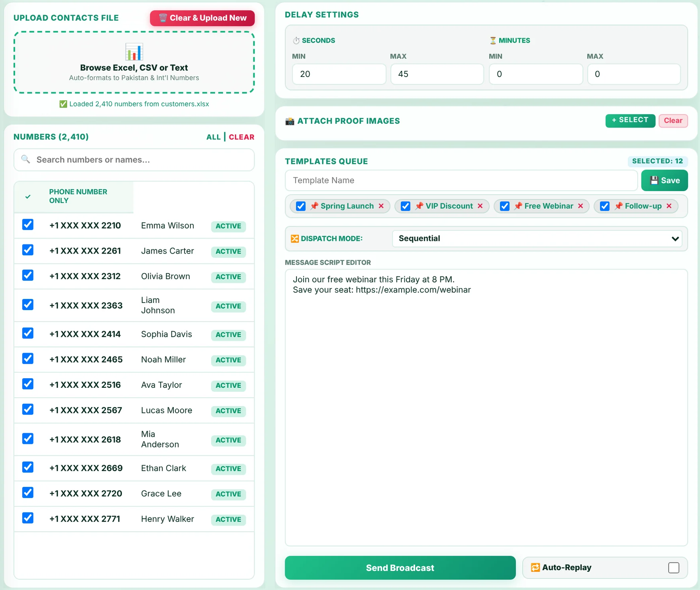Click Ava Taylor's ACTIVE status badge
Image resolution: width=700 pixels, height=590 pixels.
[x=228, y=385]
